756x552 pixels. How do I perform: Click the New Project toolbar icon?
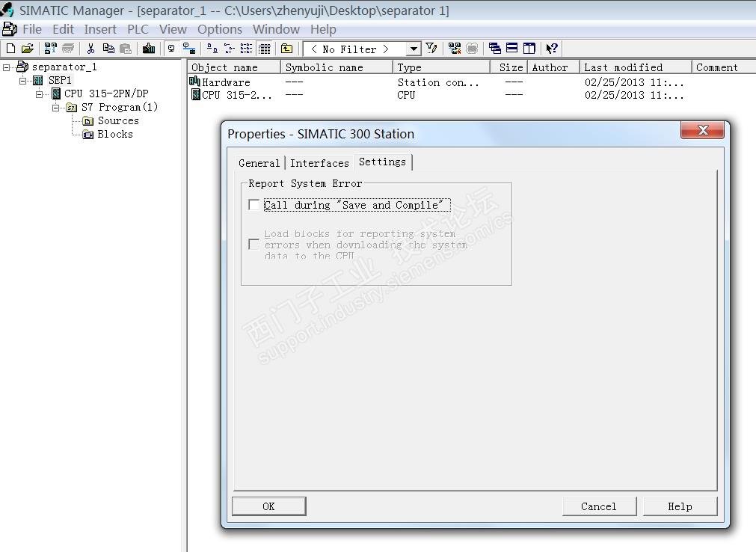(x=10, y=48)
